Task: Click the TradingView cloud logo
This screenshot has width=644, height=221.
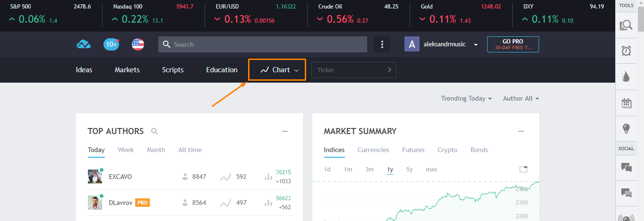Action: pos(84,44)
